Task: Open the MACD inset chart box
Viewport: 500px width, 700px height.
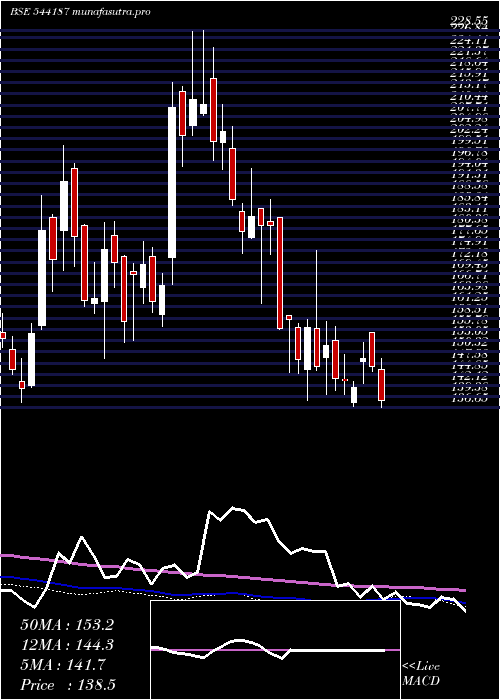Action: click(275, 650)
